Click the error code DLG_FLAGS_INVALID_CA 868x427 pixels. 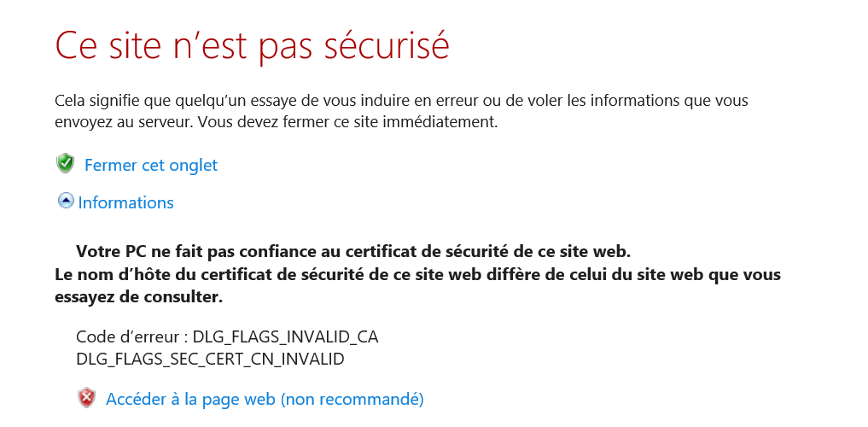click(285, 336)
